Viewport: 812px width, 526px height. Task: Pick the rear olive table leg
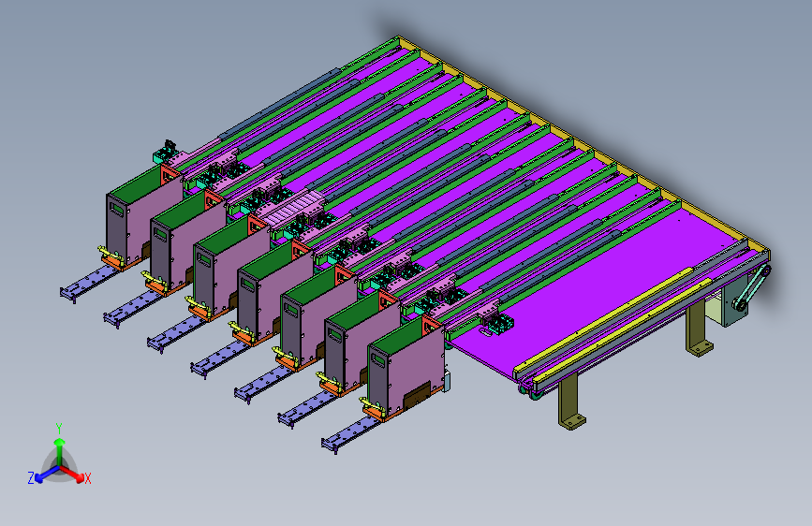point(699,329)
